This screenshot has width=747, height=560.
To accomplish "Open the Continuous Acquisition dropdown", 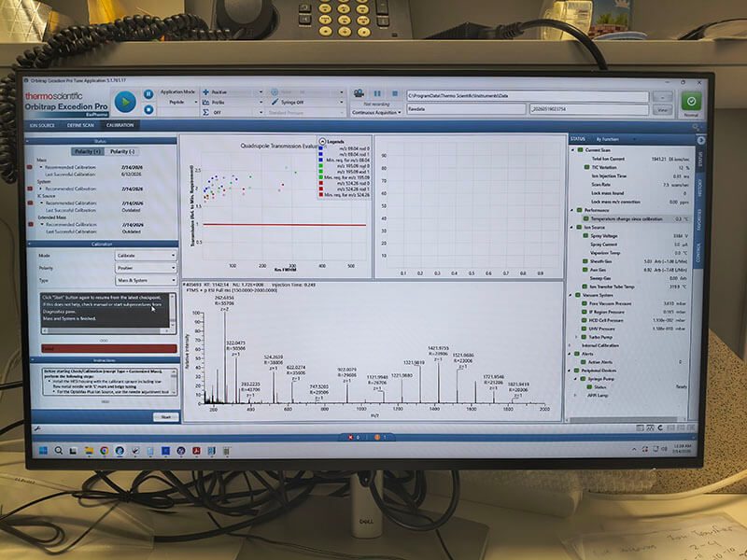I will pyautogui.click(x=376, y=113).
